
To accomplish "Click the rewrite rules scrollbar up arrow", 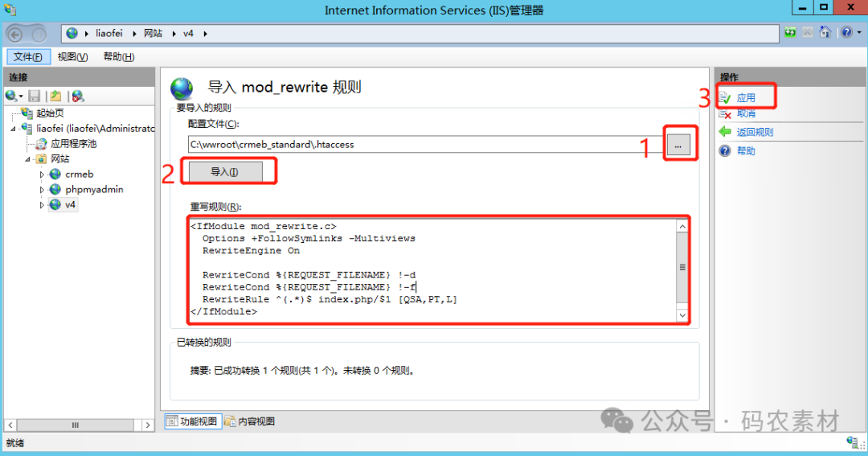I will 682,226.
